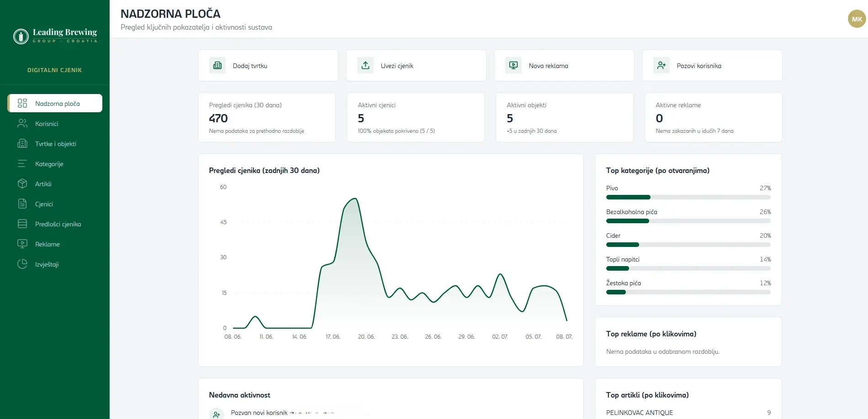Click the Nova reklama button

coord(564,65)
